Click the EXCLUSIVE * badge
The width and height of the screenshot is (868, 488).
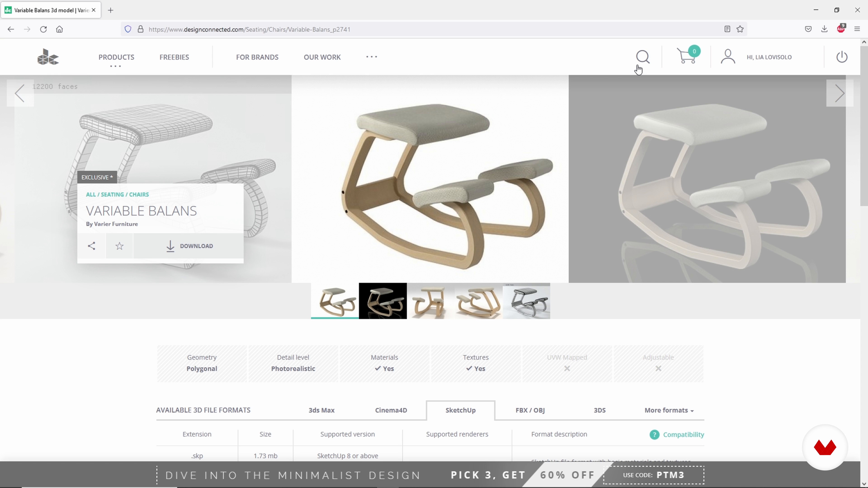pyautogui.click(x=97, y=177)
